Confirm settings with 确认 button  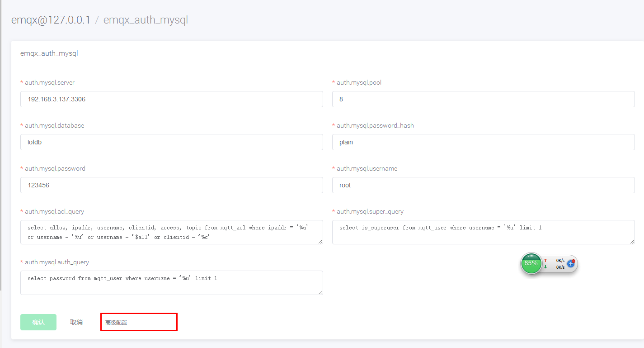coord(38,322)
